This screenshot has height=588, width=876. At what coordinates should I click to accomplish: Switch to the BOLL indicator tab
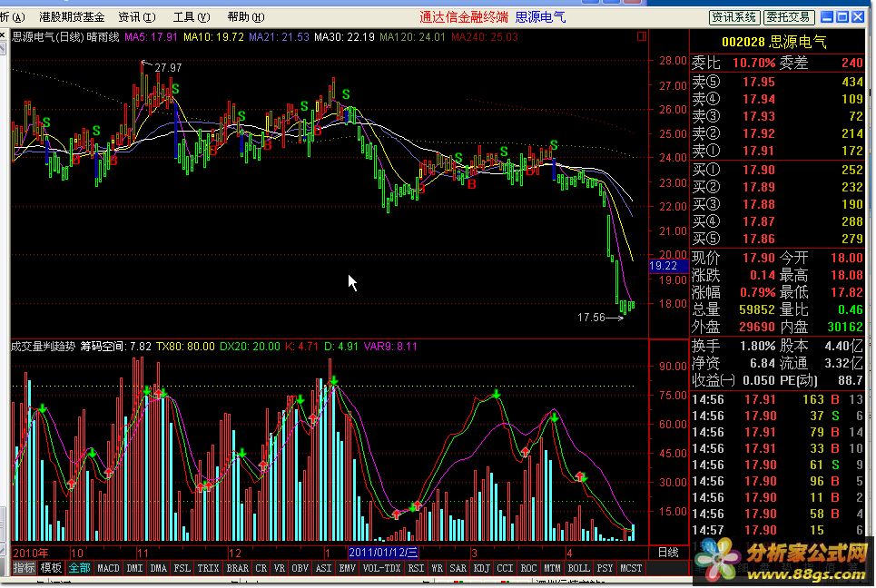(578, 568)
